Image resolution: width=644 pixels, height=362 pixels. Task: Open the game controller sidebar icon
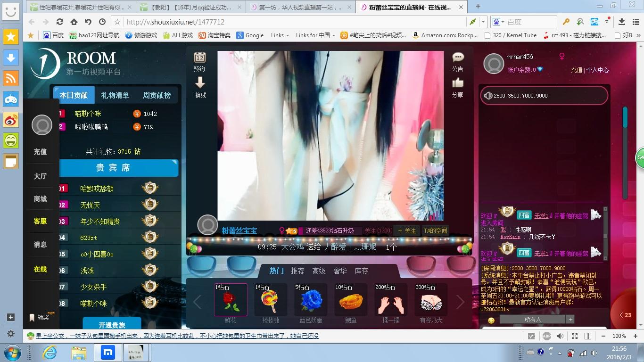click(11, 99)
